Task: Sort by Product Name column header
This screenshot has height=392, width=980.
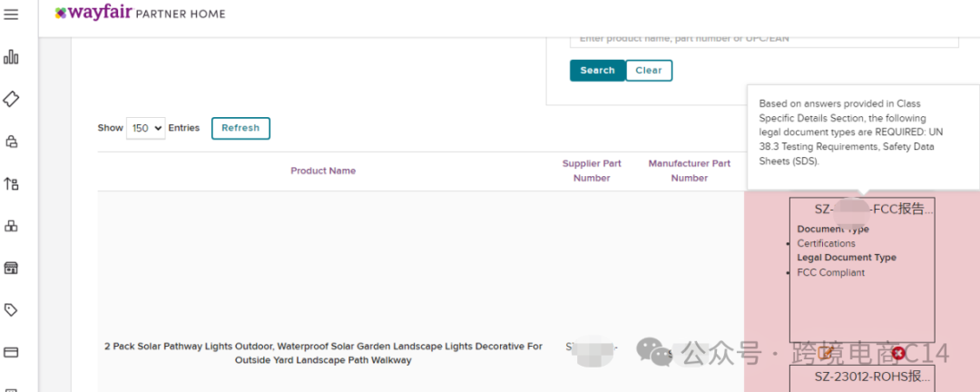Action: (323, 171)
